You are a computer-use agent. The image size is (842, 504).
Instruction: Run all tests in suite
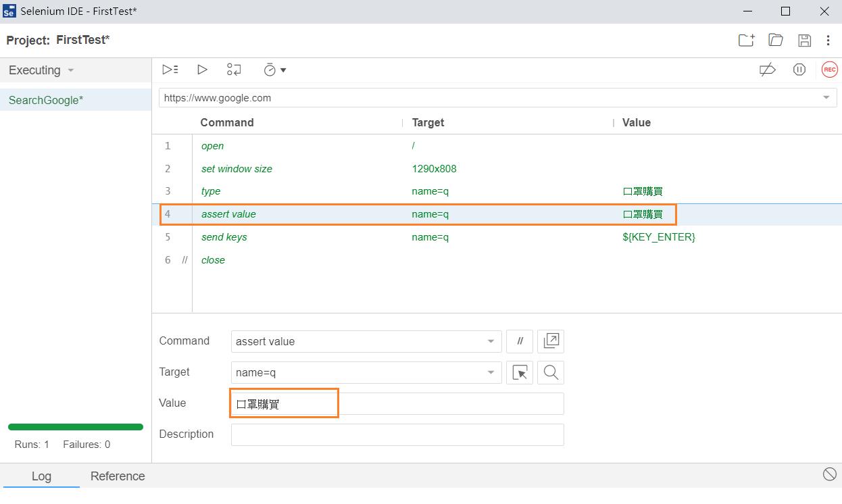coord(170,70)
